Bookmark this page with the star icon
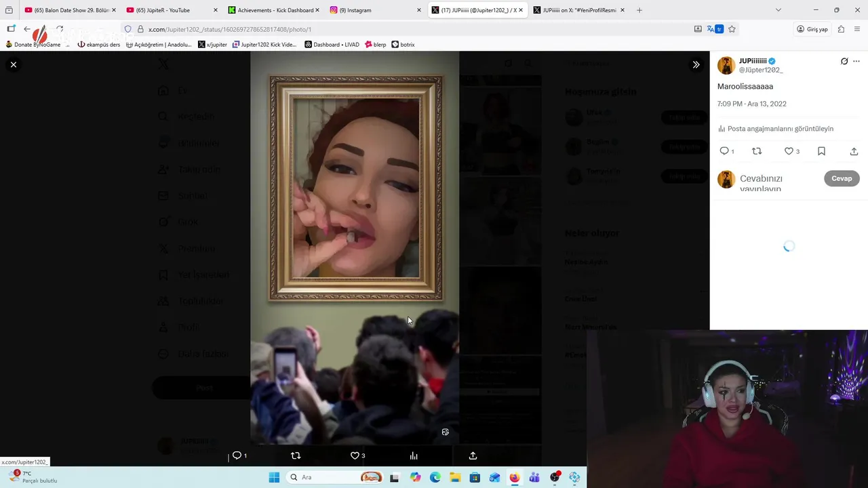The height and width of the screenshot is (488, 868). (732, 29)
